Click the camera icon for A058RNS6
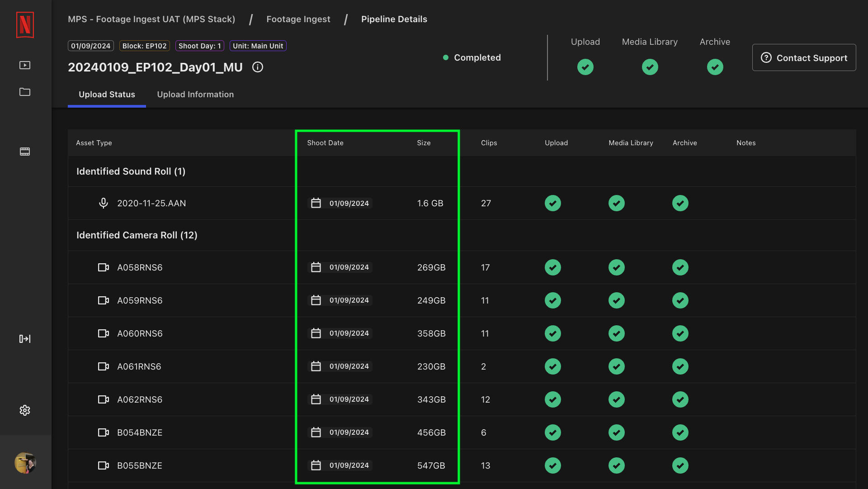Viewport: 868px width, 489px height. pos(104,267)
